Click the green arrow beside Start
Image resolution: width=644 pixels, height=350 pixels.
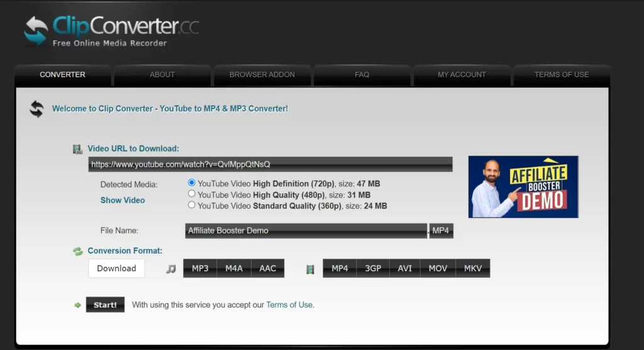(77, 305)
